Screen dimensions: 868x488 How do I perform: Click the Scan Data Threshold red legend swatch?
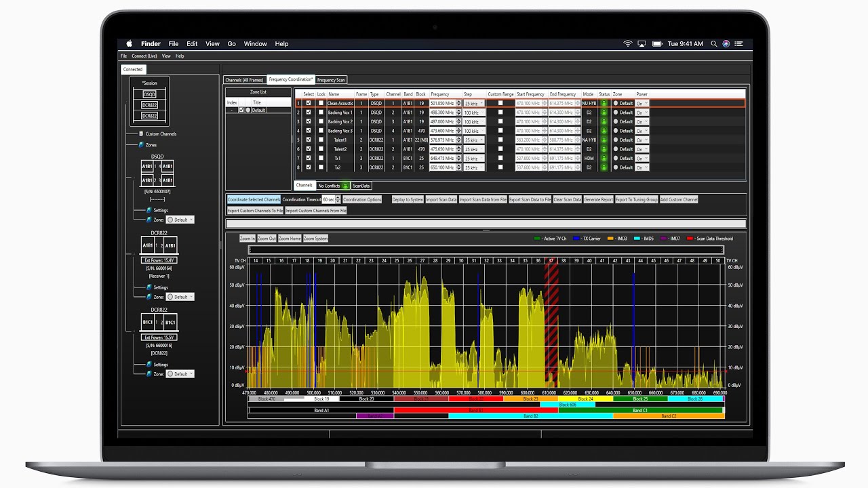(690, 239)
